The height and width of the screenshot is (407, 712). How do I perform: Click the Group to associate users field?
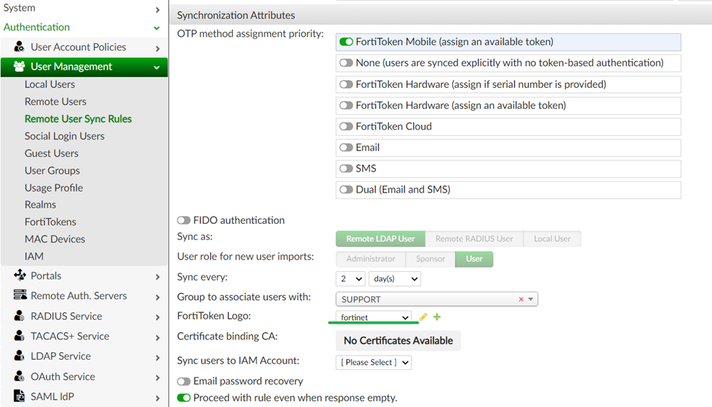coord(425,299)
